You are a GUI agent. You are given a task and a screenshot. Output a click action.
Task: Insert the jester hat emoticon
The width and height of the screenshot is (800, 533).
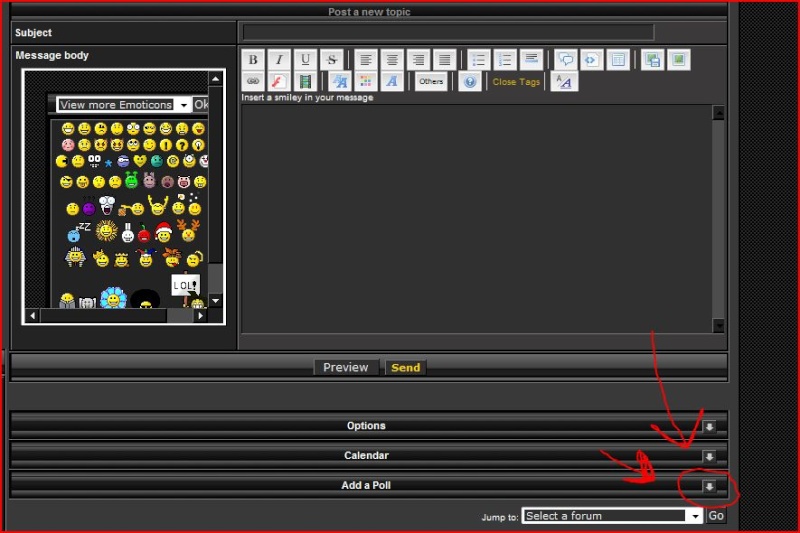[x=146, y=258]
